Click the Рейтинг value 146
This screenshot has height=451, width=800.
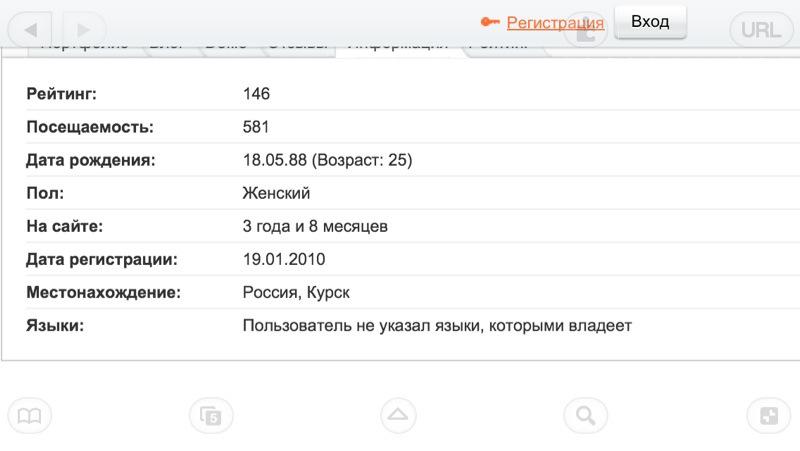256,94
